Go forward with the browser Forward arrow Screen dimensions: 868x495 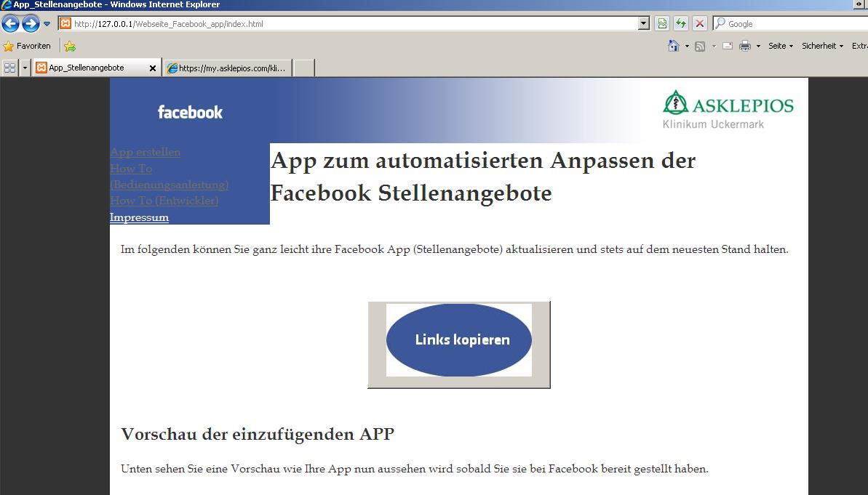[31, 24]
